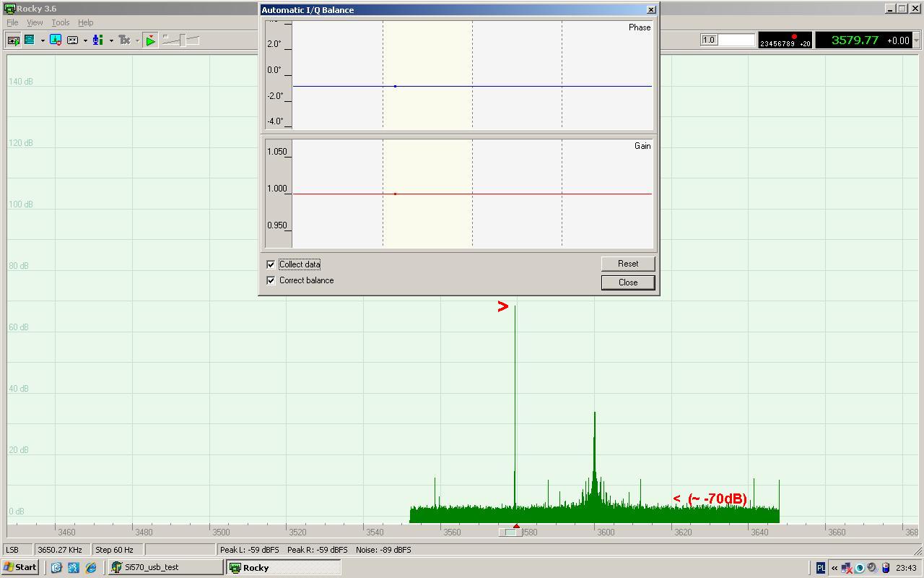924x578 pixels.
Task: Click the toolbar volume slider handle
Action: (x=183, y=40)
